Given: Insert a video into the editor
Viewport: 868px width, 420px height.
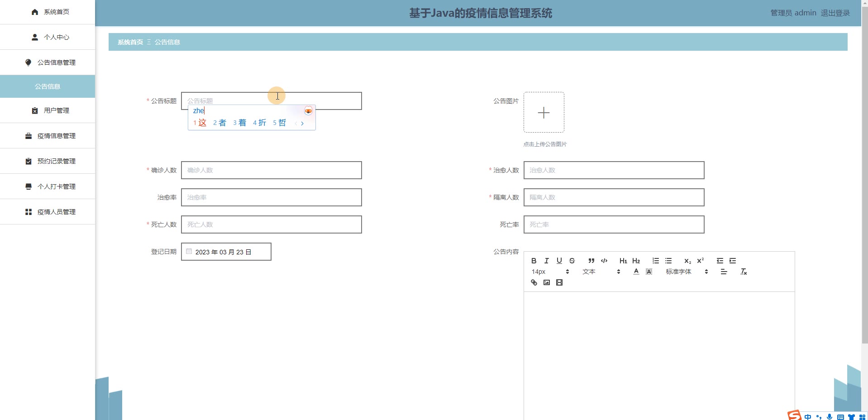Looking at the screenshot, I should click(x=559, y=282).
